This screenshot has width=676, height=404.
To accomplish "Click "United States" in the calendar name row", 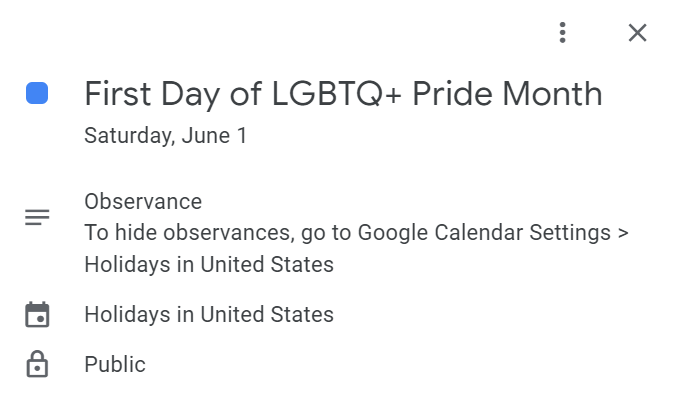I will tap(267, 315).
